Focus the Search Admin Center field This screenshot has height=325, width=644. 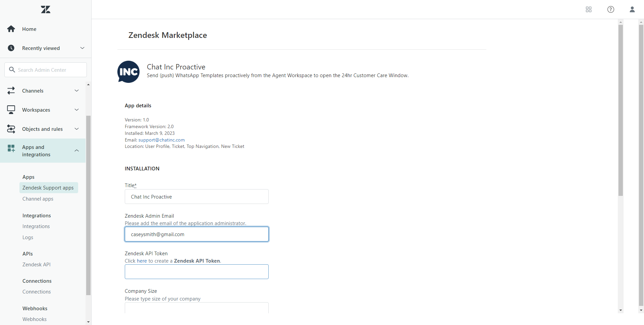coord(46,70)
